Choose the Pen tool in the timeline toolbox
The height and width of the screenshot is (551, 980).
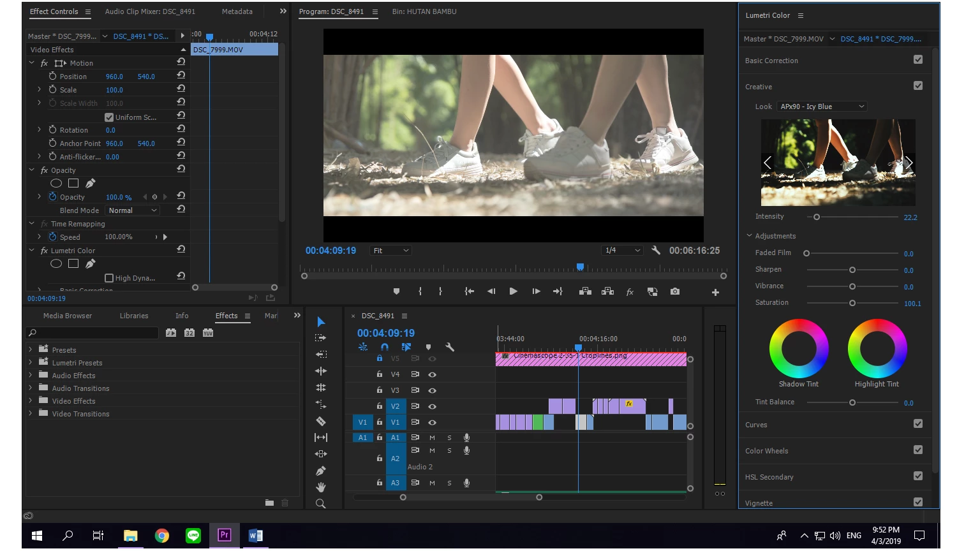tap(321, 471)
